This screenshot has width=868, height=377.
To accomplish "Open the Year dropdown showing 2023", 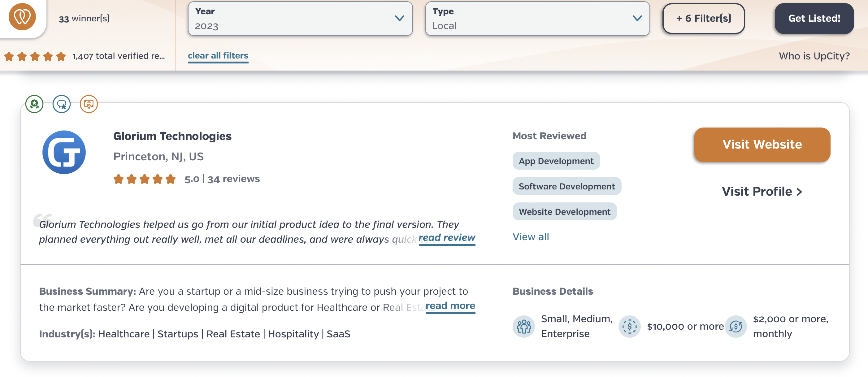I will [x=300, y=19].
